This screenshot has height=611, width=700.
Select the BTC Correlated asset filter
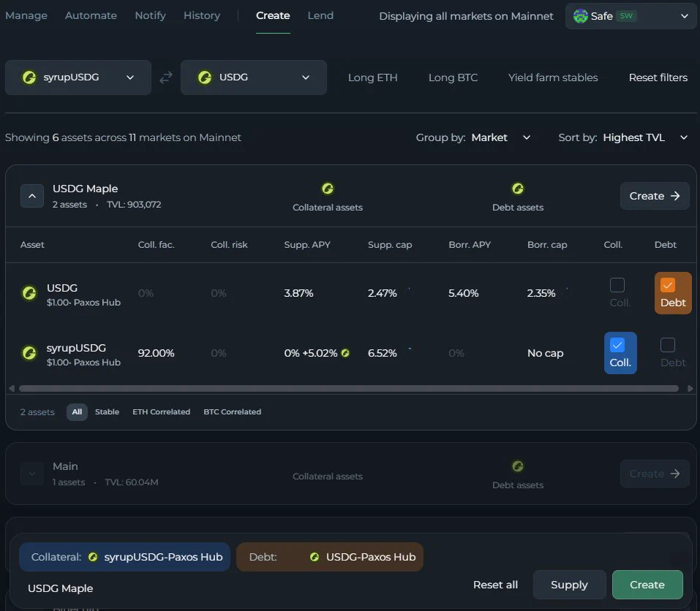pos(232,411)
